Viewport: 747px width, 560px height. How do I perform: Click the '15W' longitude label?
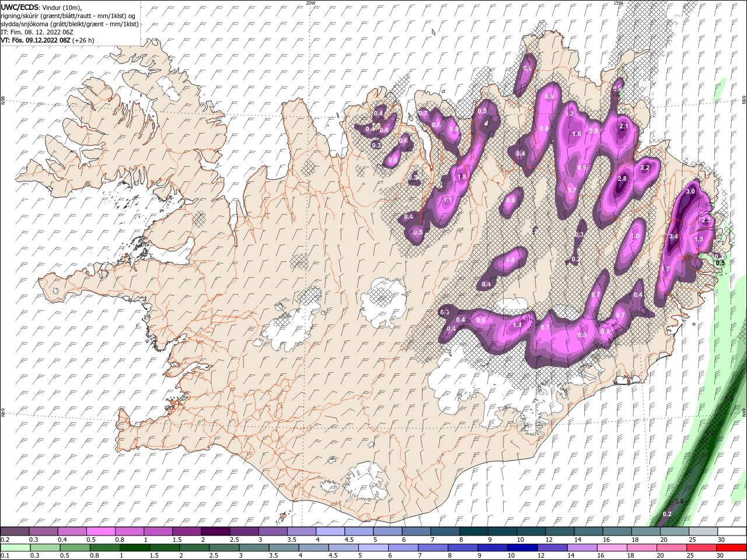[618, 3]
